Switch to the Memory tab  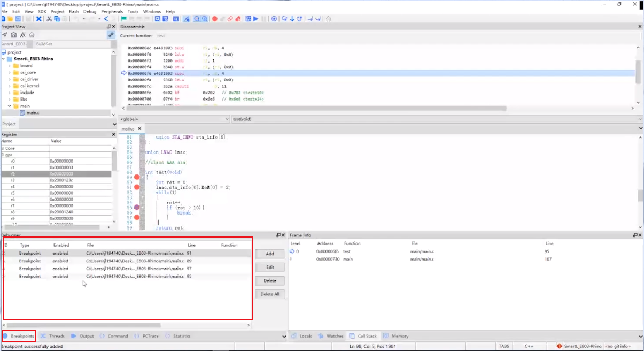point(396,336)
